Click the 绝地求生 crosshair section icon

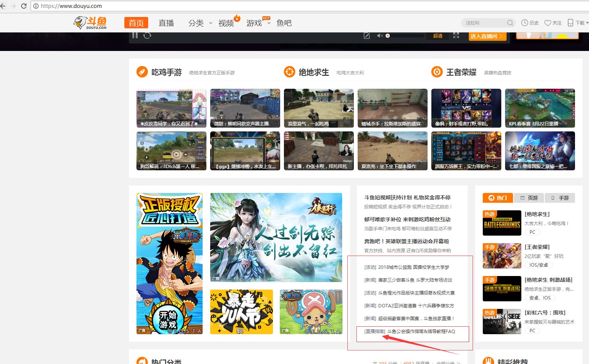[x=290, y=72]
